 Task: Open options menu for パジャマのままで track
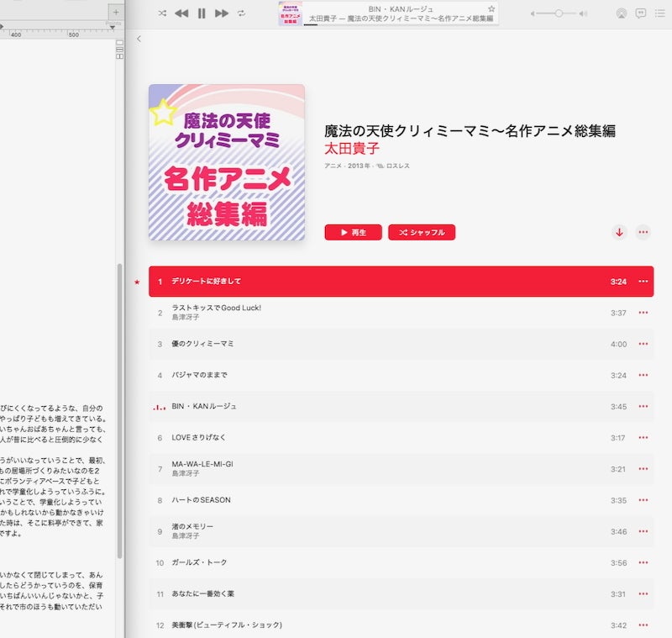(x=643, y=375)
